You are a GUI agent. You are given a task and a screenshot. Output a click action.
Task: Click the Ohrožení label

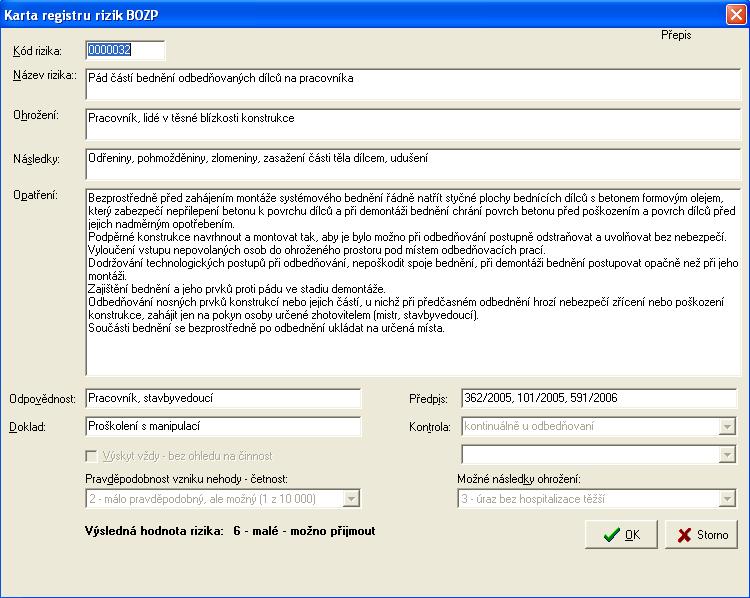(x=36, y=115)
